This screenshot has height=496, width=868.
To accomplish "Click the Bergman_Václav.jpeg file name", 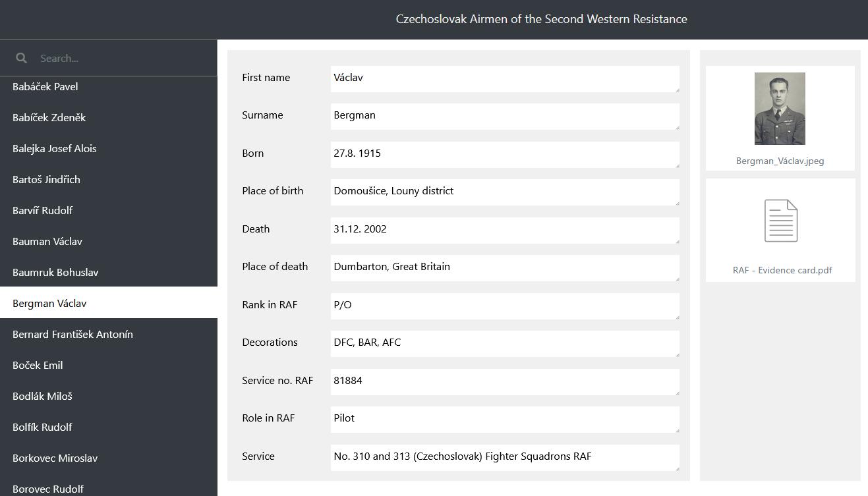I will click(x=780, y=161).
